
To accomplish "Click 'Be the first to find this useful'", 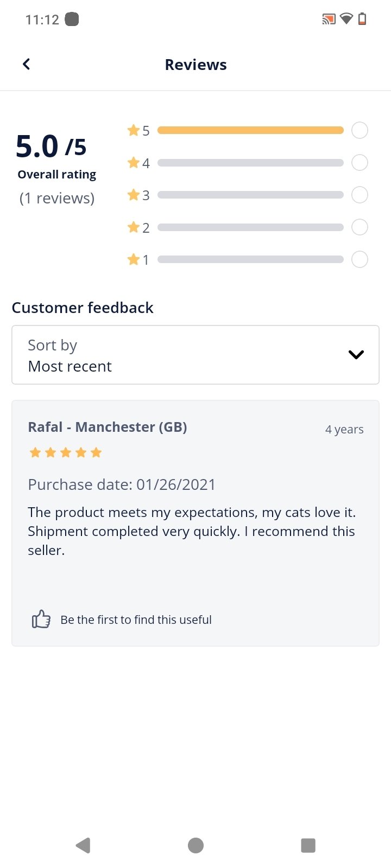I will tap(136, 620).
